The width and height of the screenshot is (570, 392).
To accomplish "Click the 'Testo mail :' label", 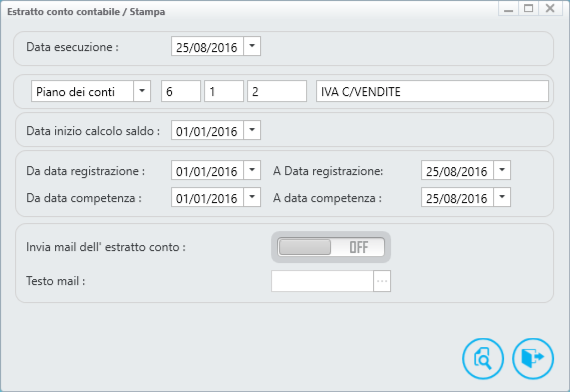I will coord(56,281).
